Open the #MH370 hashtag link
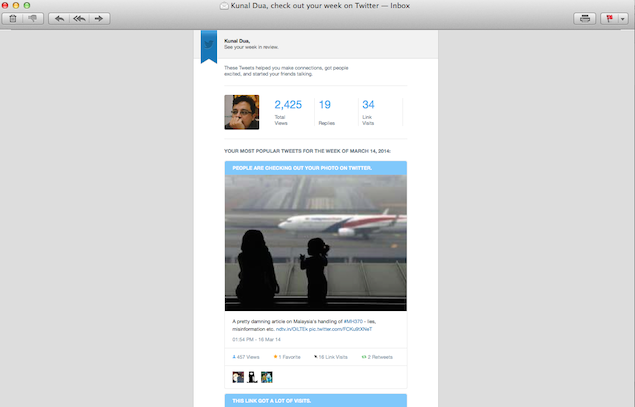635x407 pixels. pyautogui.click(x=353, y=322)
